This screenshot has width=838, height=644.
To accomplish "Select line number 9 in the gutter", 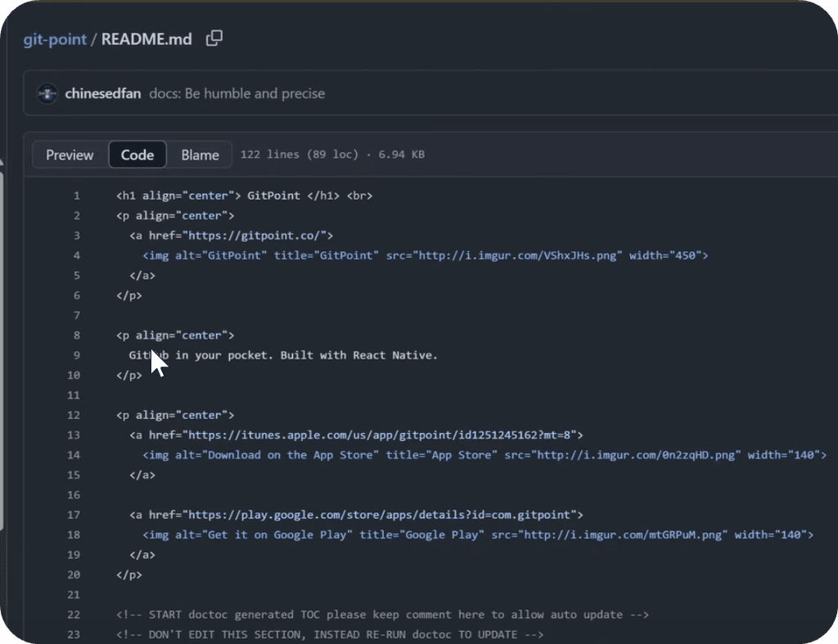I will pos(77,355).
